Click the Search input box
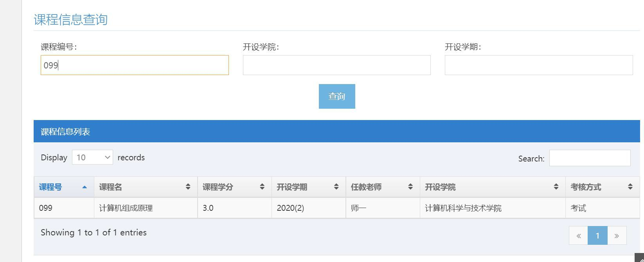 [590, 158]
